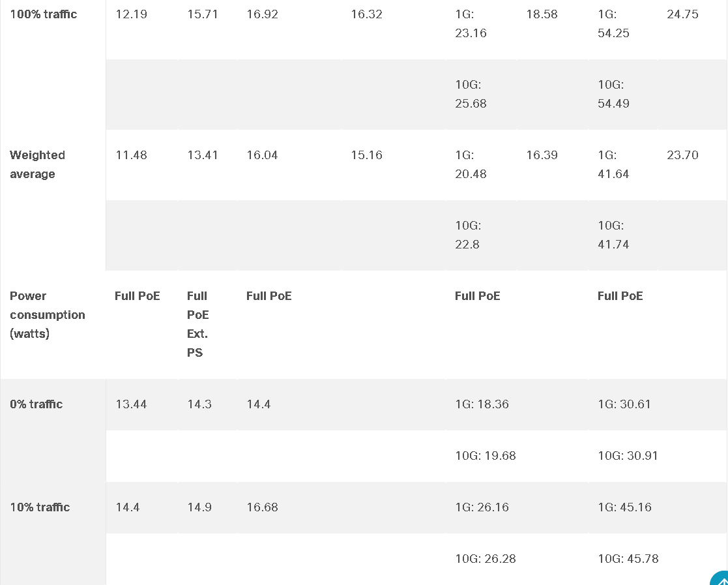
Task: Select the 10G: 45.78 cell
Action: pos(628,558)
